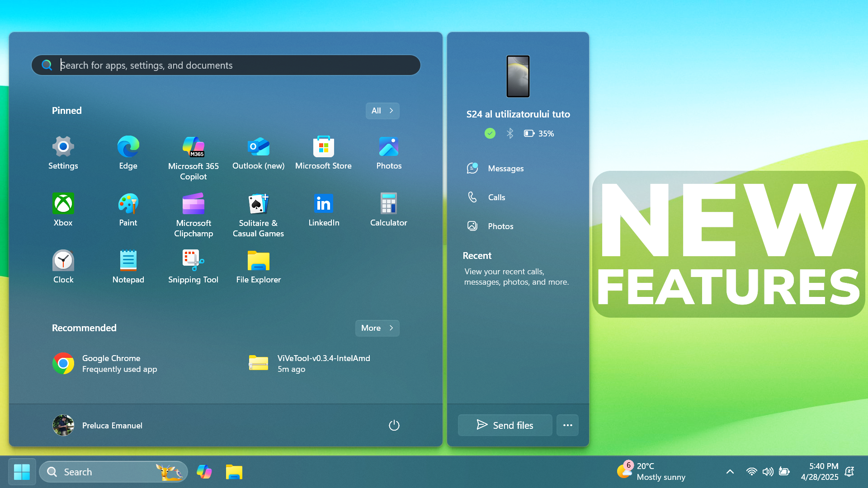Send files to the connected phone
This screenshot has width=868, height=488.
[505, 425]
